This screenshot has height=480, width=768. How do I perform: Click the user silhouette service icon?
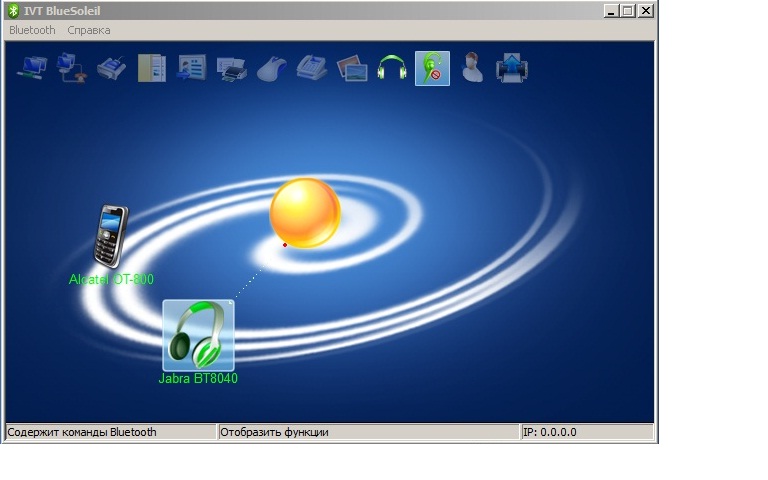tap(472, 69)
